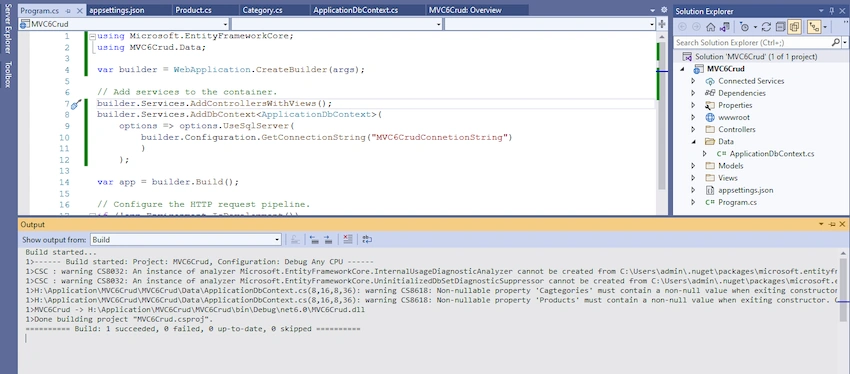850x374 pixels.
Task: Open the middle type navigation combo box
Action: (x=337, y=24)
